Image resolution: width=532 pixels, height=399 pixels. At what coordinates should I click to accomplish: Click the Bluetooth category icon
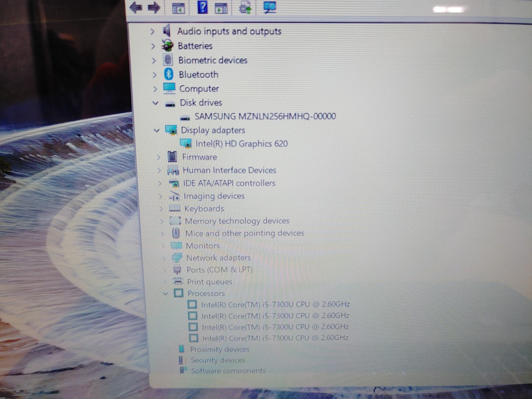point(169,74)
